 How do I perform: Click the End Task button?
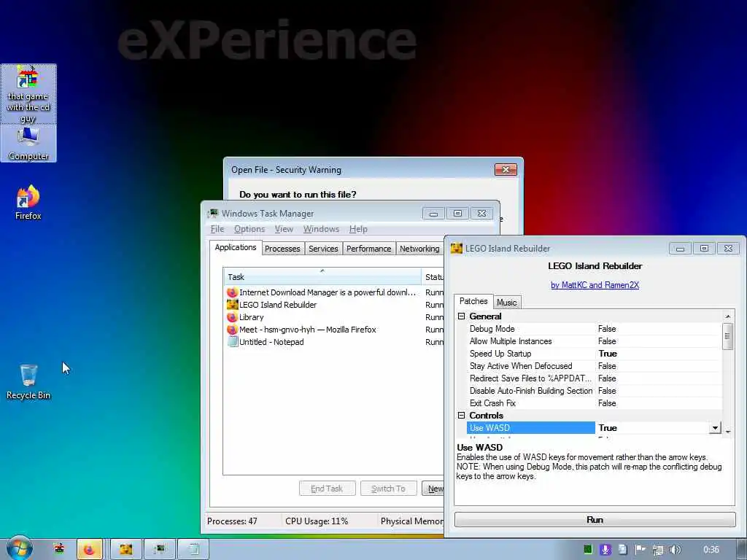coord(327,489)
